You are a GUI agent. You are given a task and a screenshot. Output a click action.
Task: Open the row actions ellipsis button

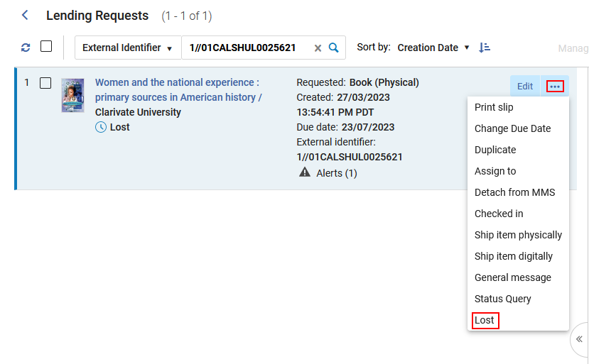tap(555, 87)
